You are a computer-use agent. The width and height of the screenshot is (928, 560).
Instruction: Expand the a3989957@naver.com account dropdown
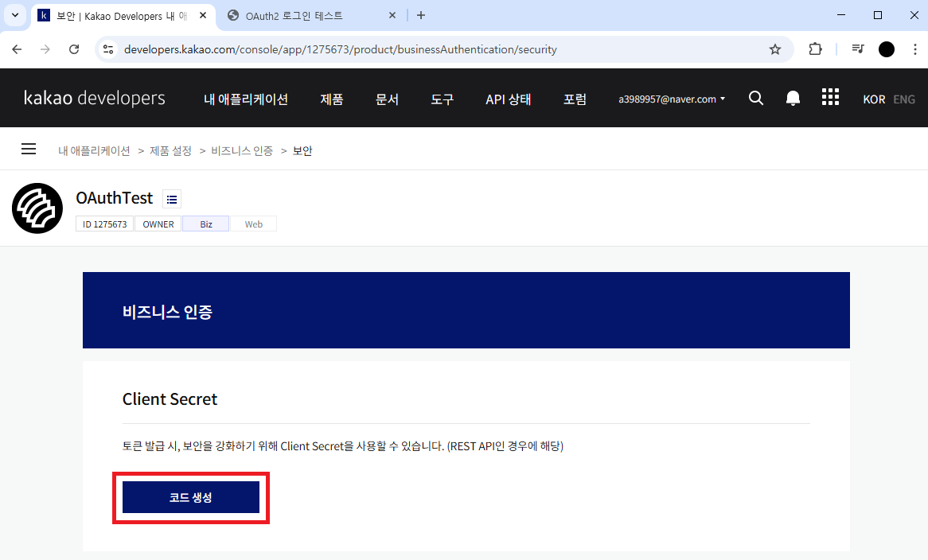coord(672,99)
